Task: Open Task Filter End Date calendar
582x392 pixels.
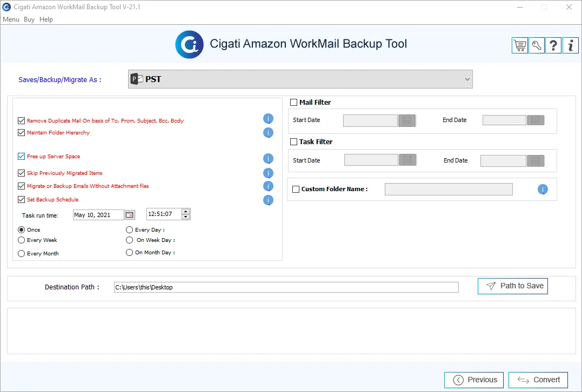Action: click(536, 161)
